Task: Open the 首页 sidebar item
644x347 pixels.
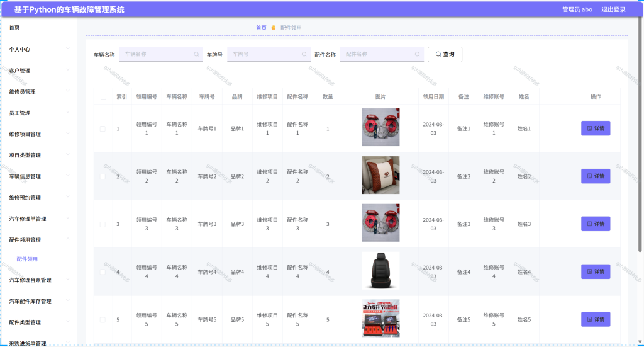Action: pyautogui.click(x=14, y=28)
